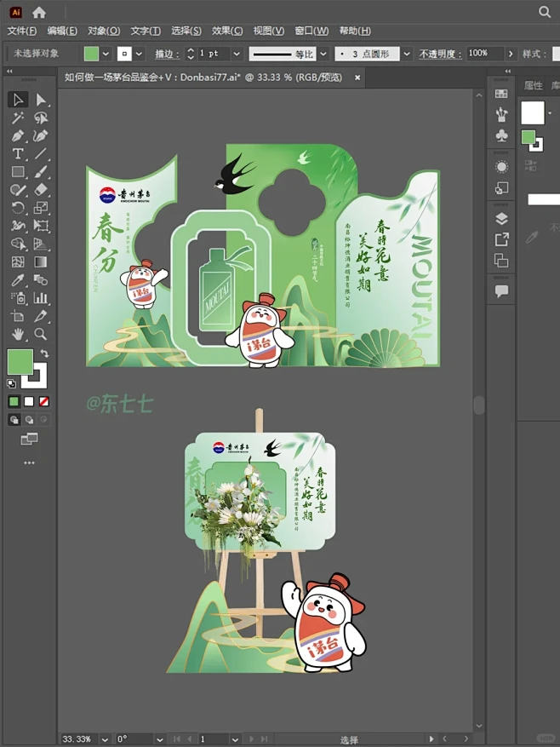
Task: Expand stroke weight dropdown
Action: point(237,54)
